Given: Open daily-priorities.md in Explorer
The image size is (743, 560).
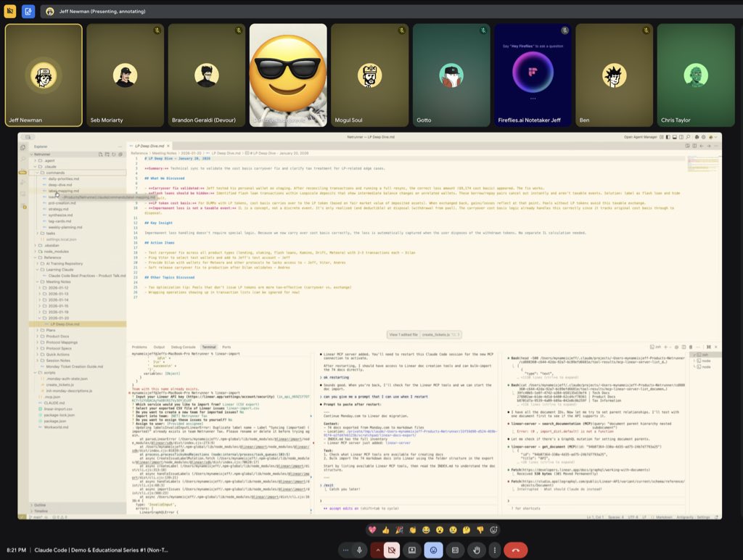Looking at the screenshot, I should [78, 179].
